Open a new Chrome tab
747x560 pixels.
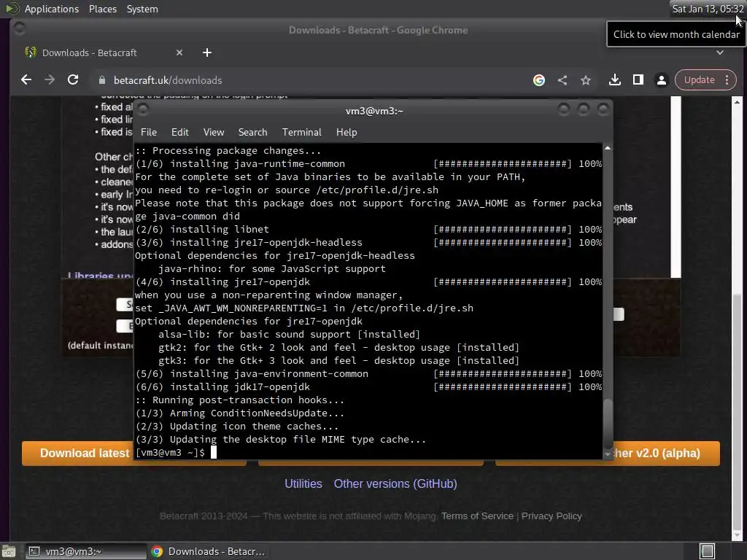(206, 52)
